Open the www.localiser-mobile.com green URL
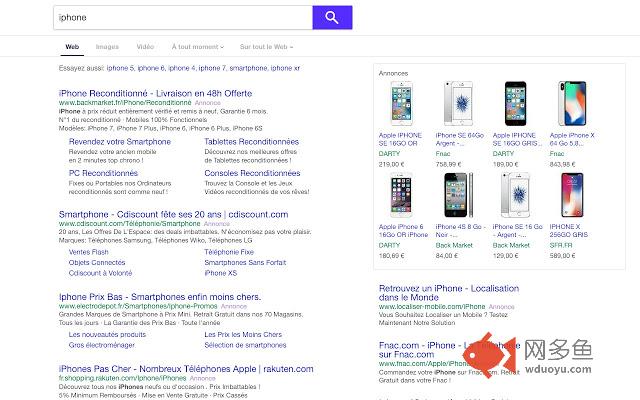This screenshot has height=400, width=640. [432, 307]
